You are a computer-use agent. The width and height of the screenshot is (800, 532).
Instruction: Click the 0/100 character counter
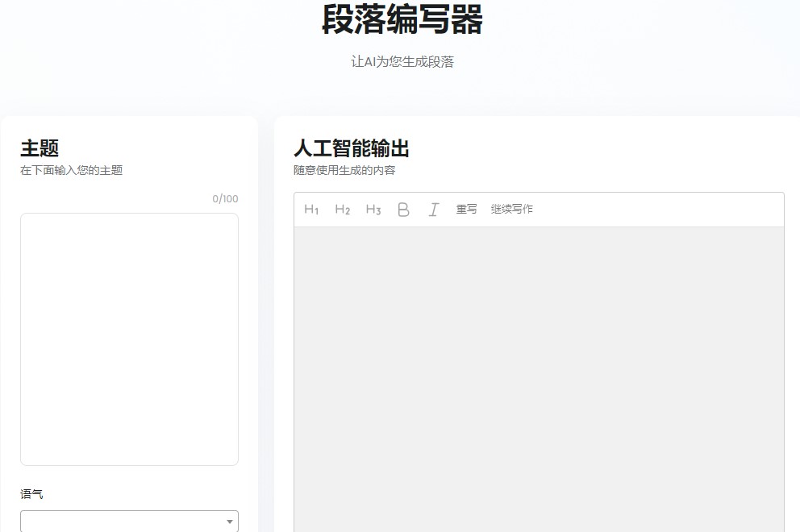[226, 198]
